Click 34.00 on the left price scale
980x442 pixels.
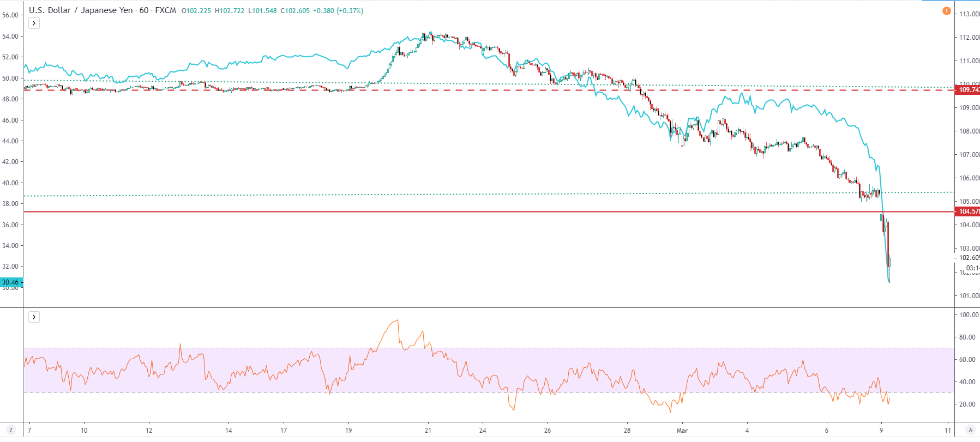point(10,246)
